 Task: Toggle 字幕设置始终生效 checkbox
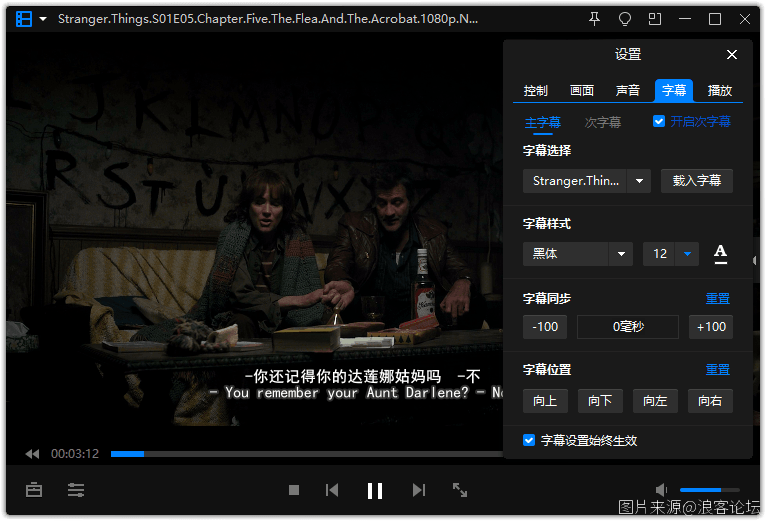click(x=529, y=440)
